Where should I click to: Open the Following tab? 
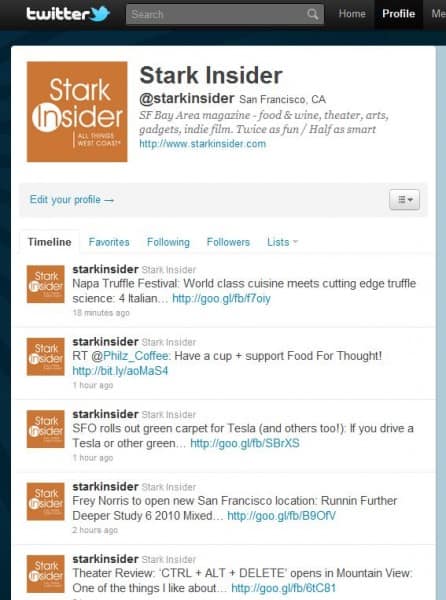pyautogui.click(x=168, y=242)
